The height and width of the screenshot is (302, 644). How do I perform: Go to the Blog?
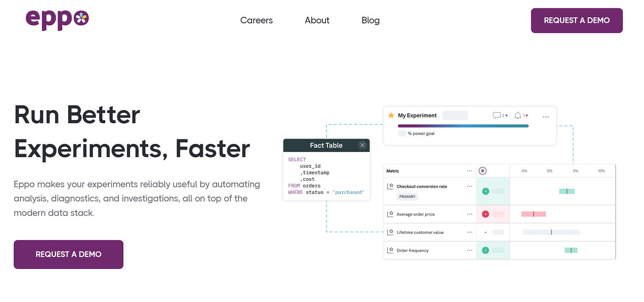(x=371, y=20)
